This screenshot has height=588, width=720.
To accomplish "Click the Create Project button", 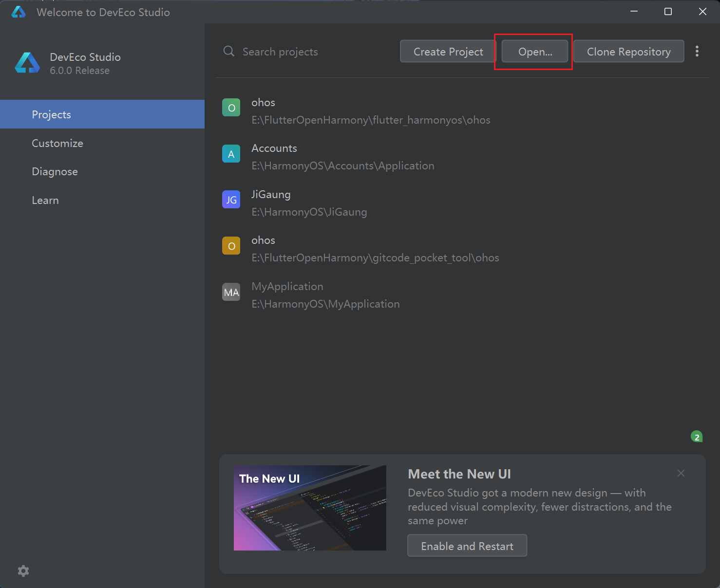I will pos(448,51).
